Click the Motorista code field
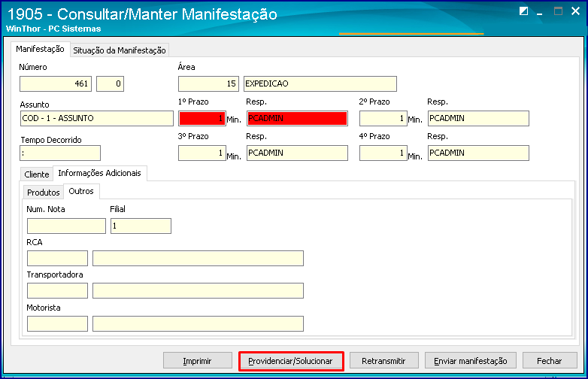 pos(57,323)
